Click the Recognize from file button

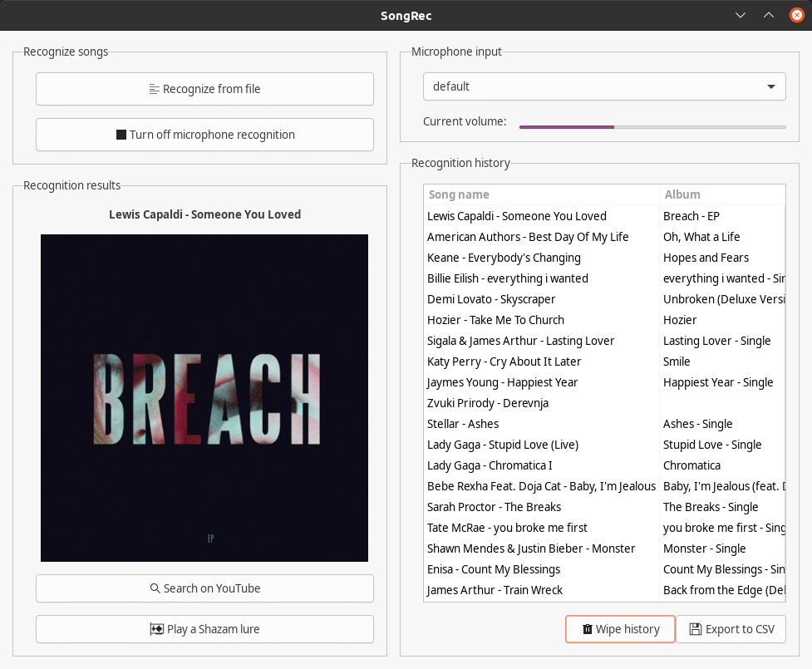204,89
